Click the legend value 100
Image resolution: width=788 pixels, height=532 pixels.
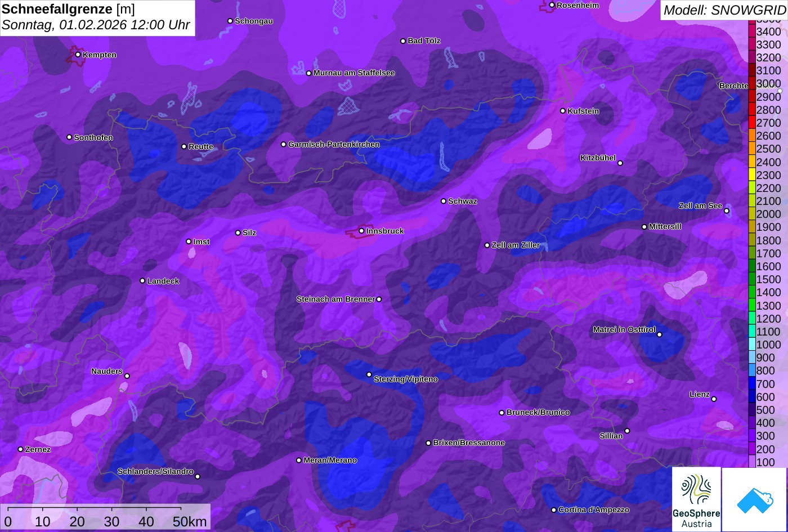coord(765,462)
